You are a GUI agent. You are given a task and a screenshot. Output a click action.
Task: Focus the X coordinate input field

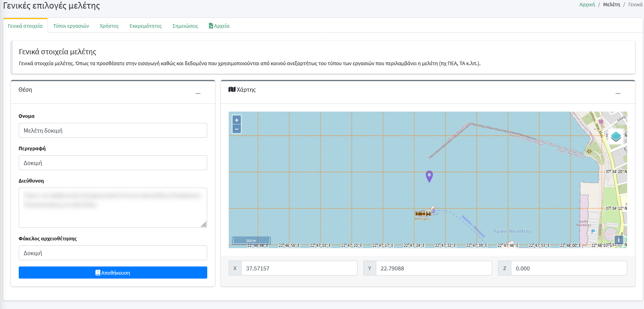pyautogui.click(x=299, y=268)
